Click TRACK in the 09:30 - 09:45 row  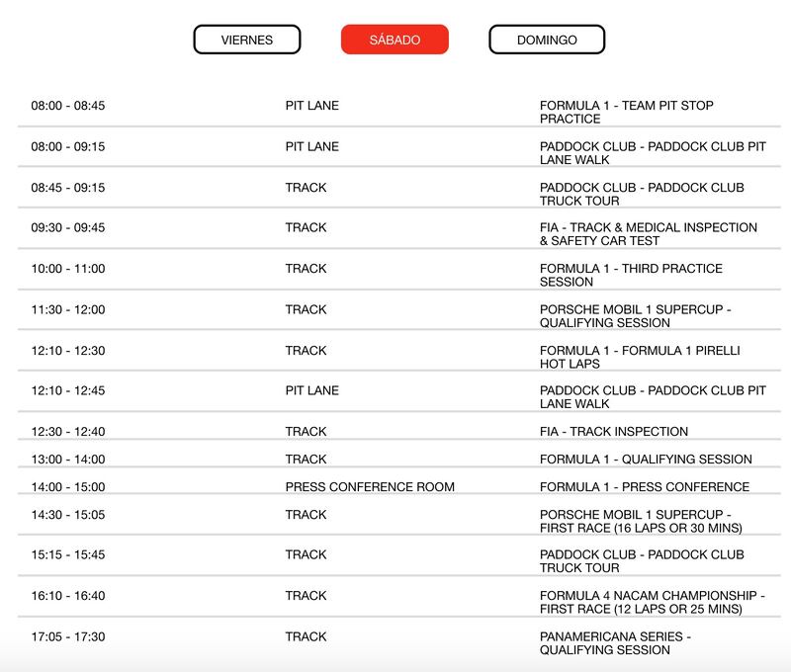tap(306, 227)
